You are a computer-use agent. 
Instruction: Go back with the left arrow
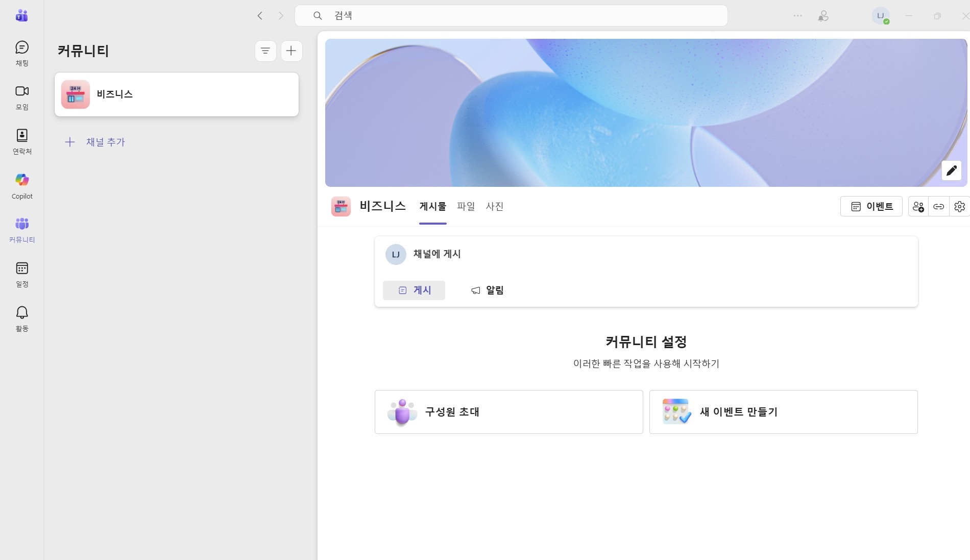[260, 16]
